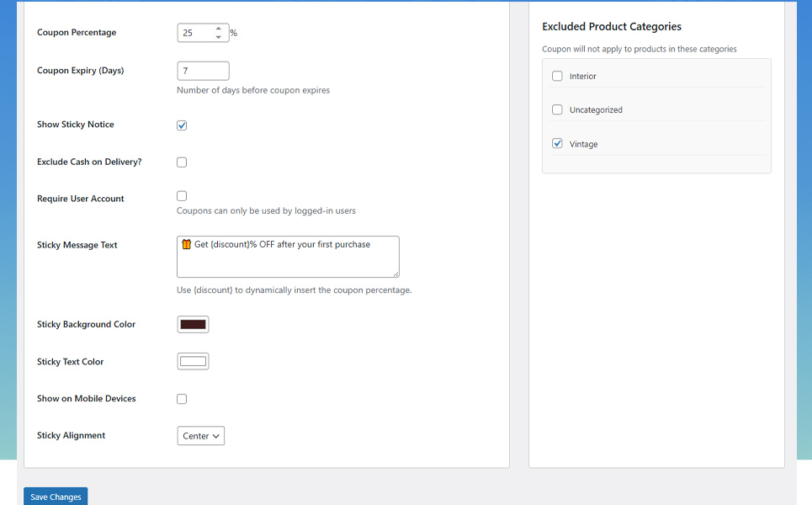Viewport: 812px width, 505px height.
Task: Click the Coupon Expiry days field
Action: pos(203,71)
